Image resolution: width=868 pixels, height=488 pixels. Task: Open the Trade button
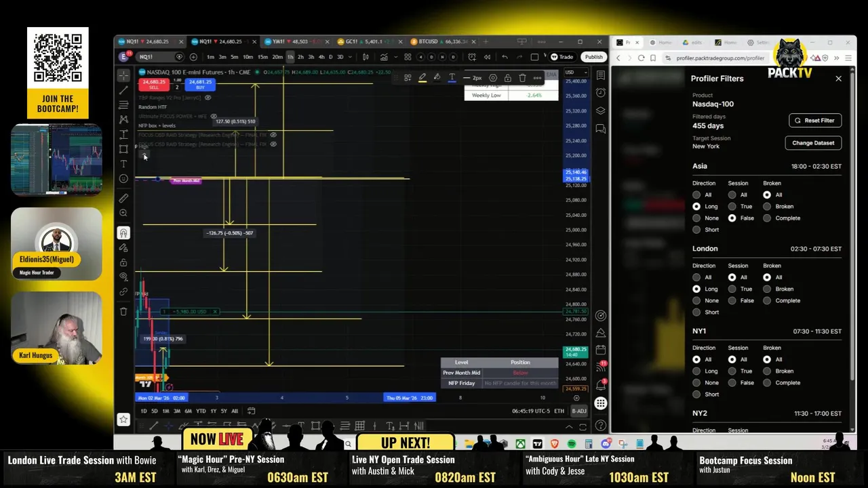coord(562,57)
